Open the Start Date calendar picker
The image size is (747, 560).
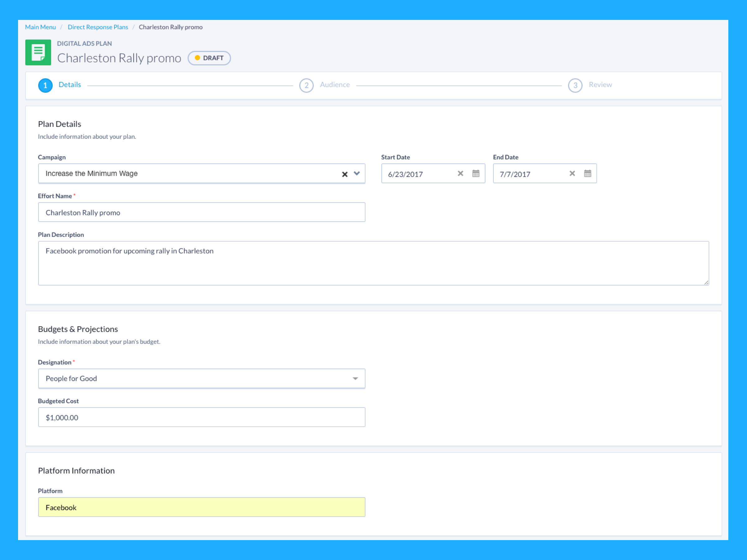(x=476, y=174)
